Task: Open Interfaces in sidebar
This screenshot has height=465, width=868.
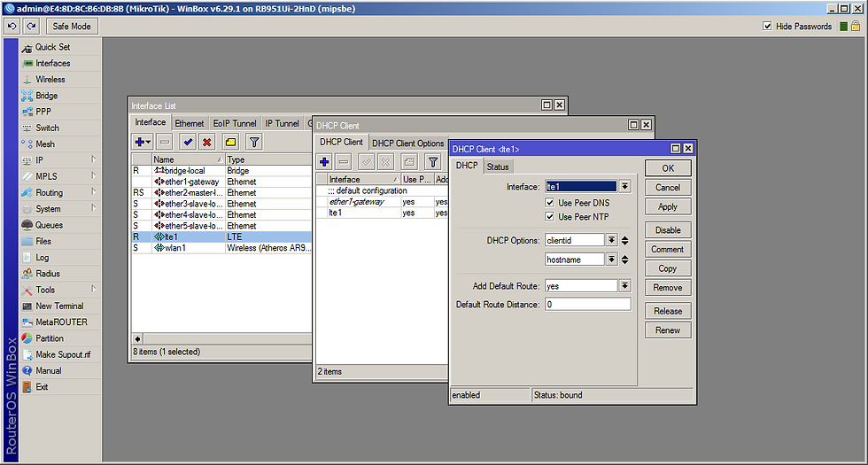Action: (52, 63)
